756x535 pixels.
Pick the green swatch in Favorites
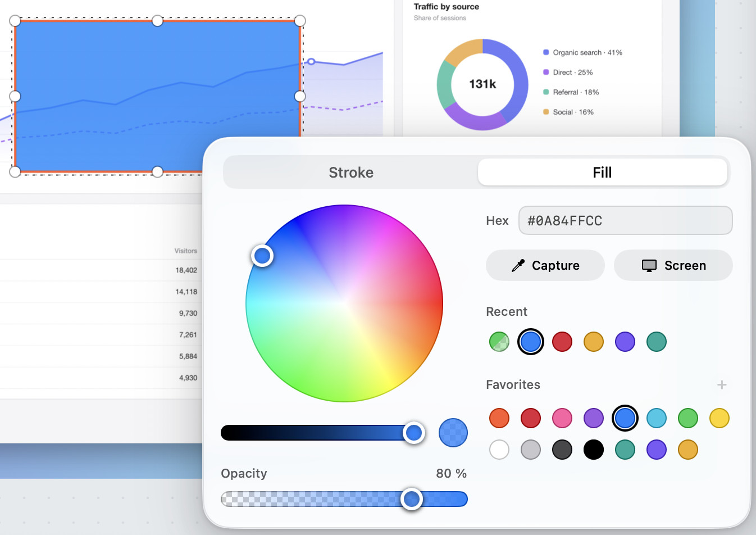coord(688,418)
